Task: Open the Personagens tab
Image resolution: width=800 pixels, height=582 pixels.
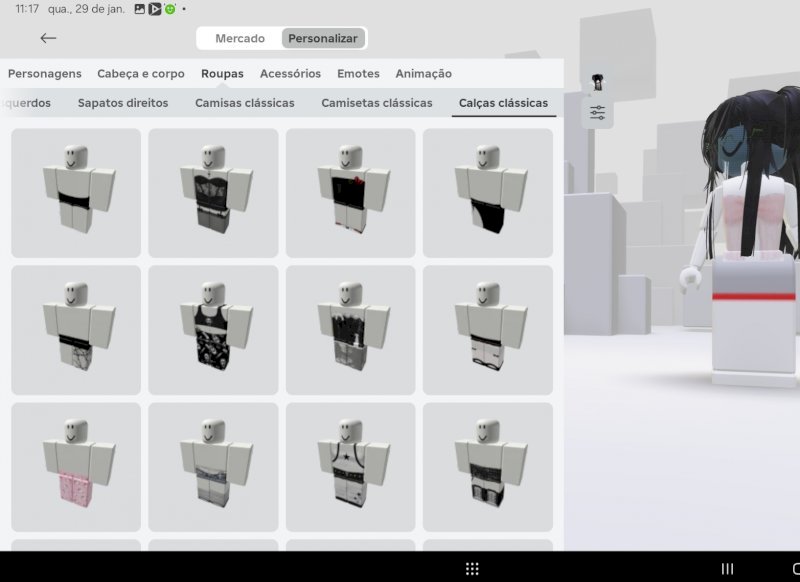Action: pyautogui.click(x=45, y=74)
